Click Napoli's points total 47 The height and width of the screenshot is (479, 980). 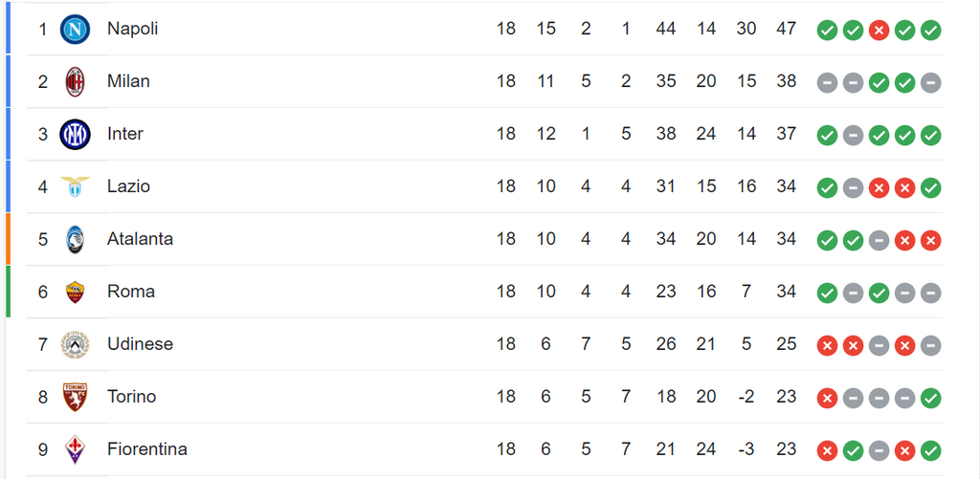787,29
